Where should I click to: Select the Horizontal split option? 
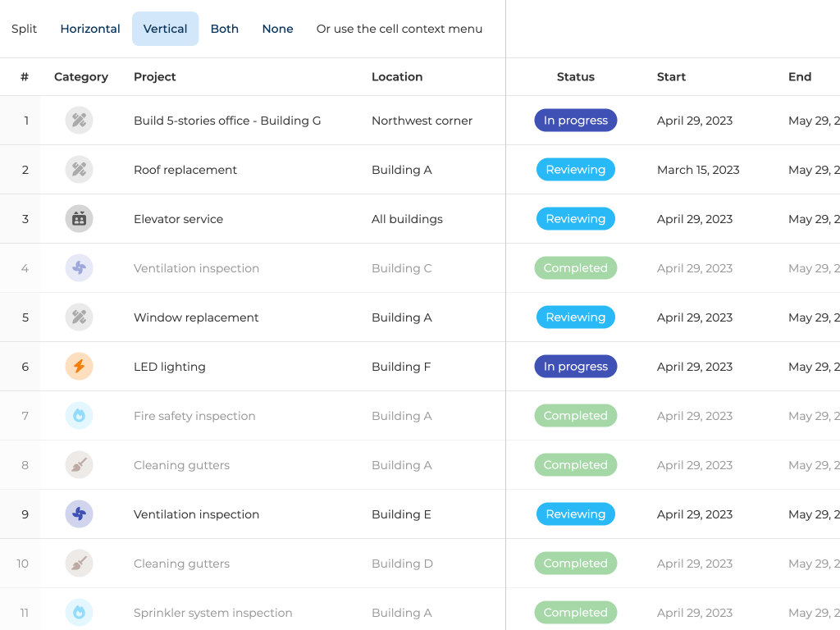point(90,29)
